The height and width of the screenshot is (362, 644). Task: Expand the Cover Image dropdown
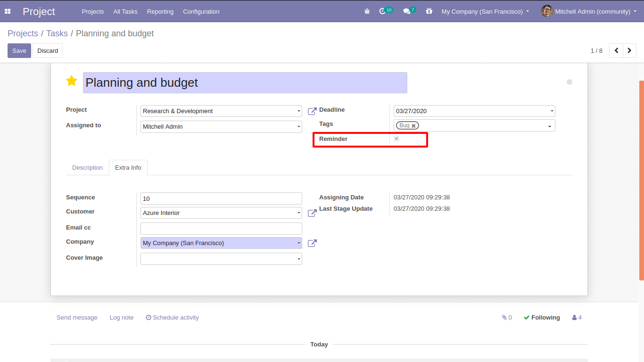298,259
